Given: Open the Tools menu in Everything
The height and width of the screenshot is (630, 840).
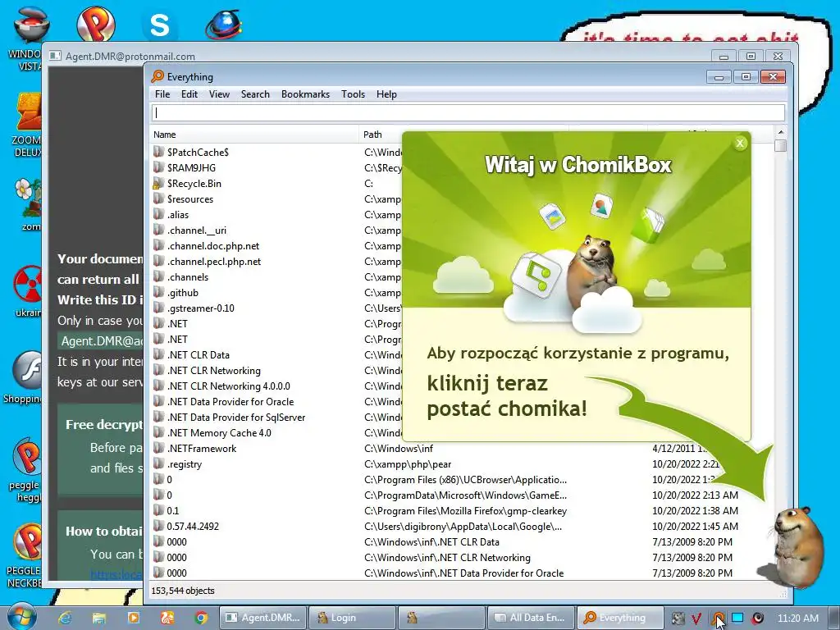Looking at the screenshot, I should pos(353,94).
